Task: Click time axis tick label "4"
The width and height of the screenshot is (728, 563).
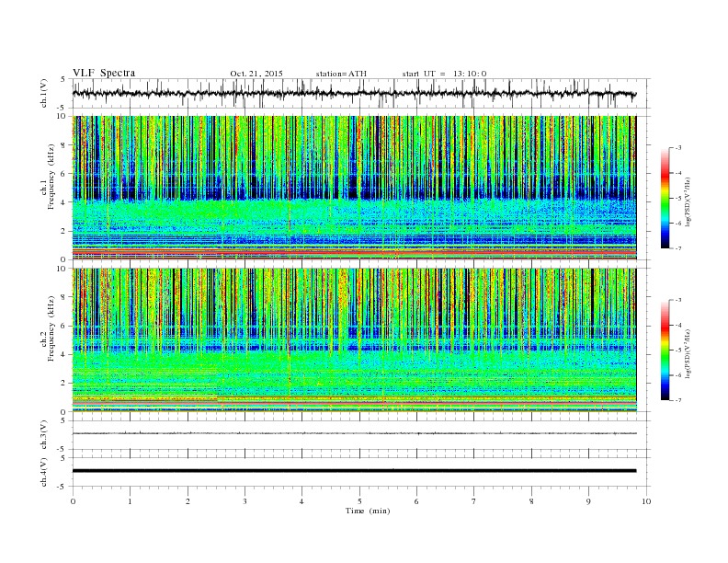Action: click(x=302, y=501)
